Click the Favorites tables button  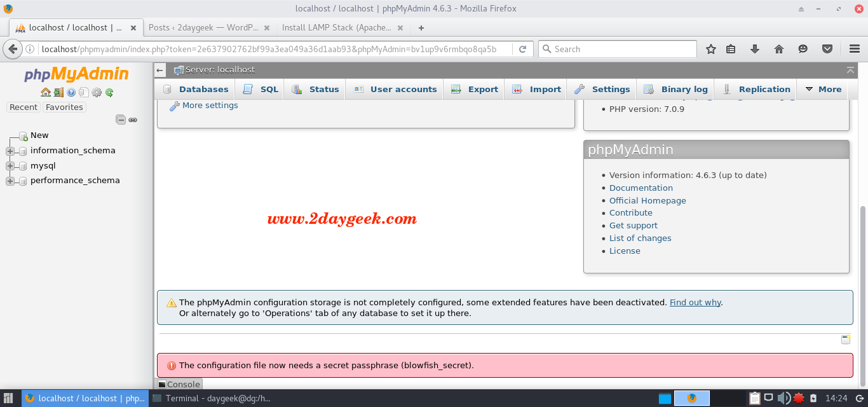pyautogui.click(x=64, y=107)
